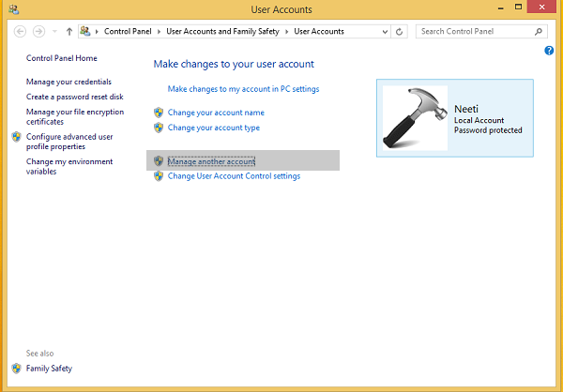Open Create a password reset disk

[75, 97]
